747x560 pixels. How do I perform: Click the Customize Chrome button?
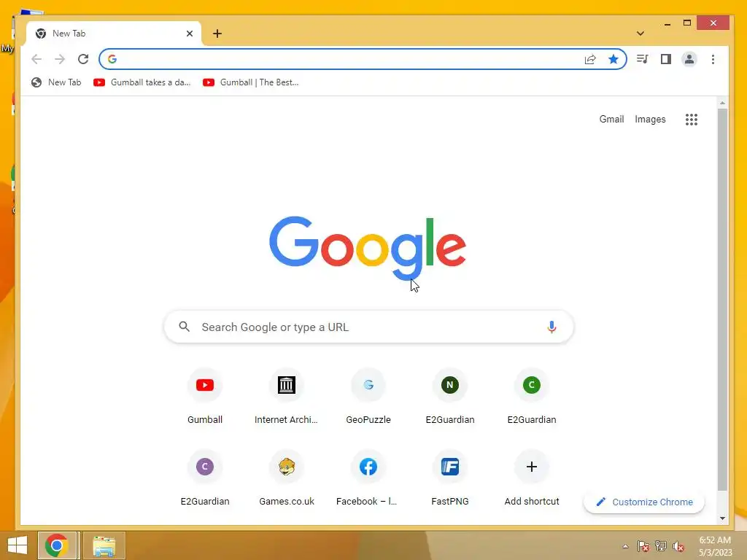point(644,502)
